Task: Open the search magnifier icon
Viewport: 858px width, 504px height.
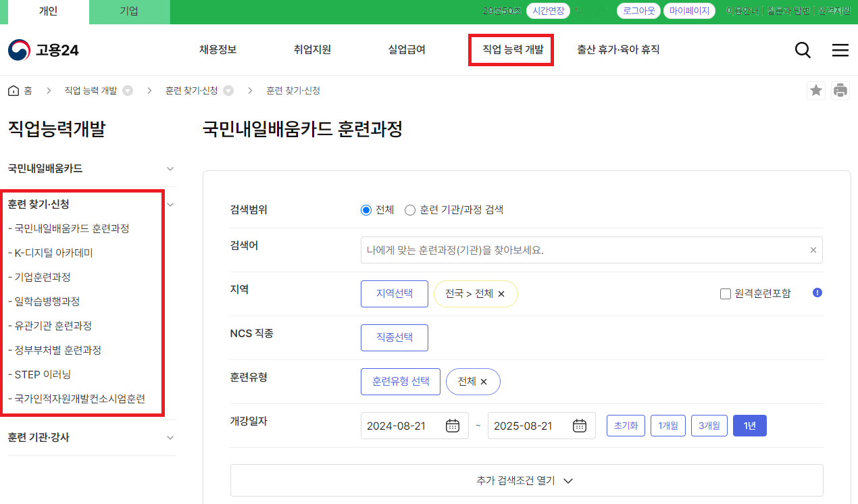Action: pos(803,50)
